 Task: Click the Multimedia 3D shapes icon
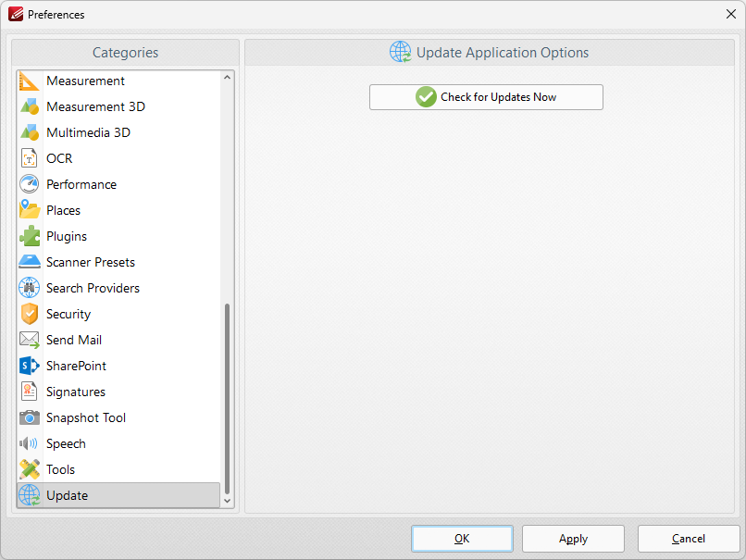(29, 132)
